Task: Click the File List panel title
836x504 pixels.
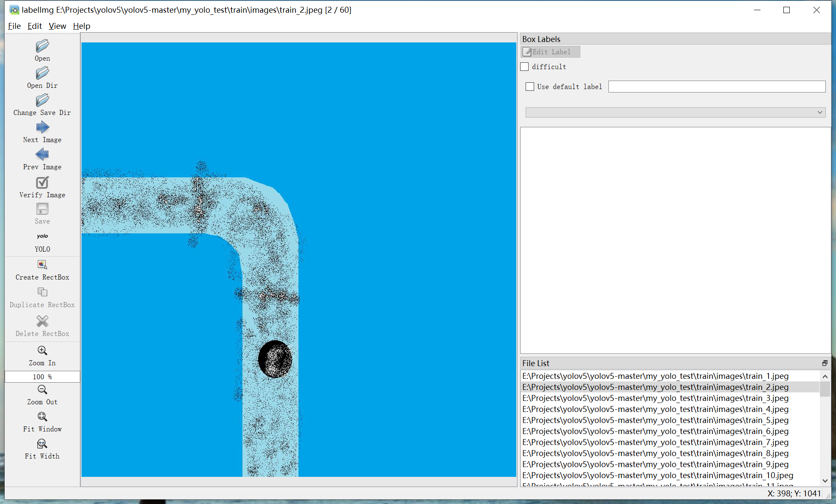Action: point(536,363)
